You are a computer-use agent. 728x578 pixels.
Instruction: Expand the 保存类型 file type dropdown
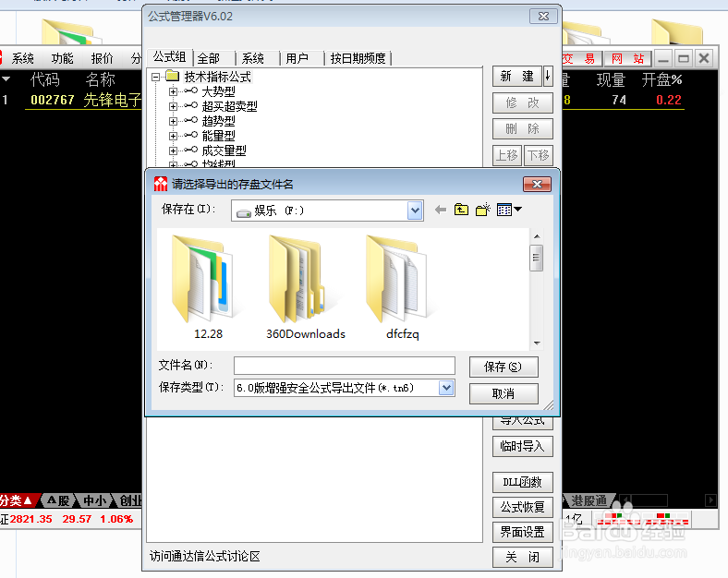coord(446,388)
